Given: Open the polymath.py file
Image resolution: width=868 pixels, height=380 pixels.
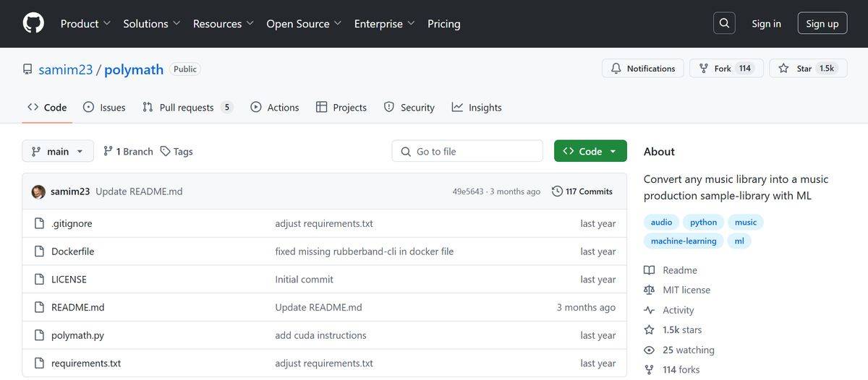Looking at the screenshot, I should pyautogui.click(x=78, y=335).
